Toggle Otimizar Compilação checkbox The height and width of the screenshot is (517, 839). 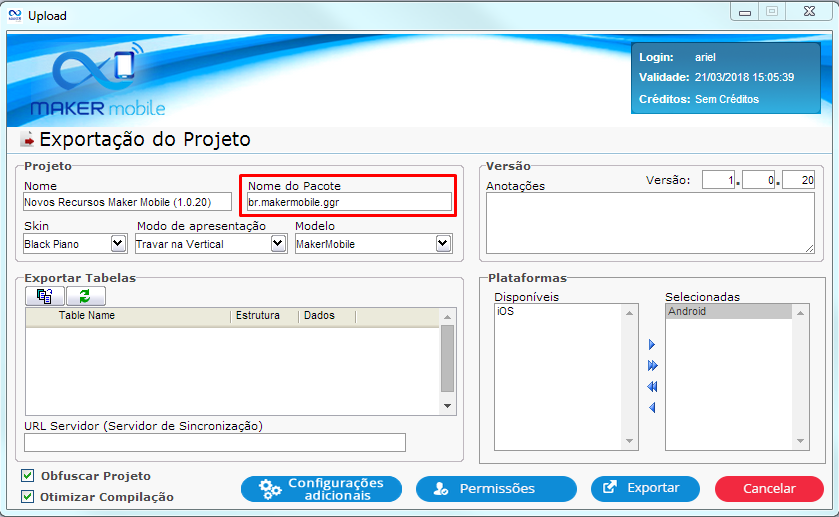coord(27,496)
